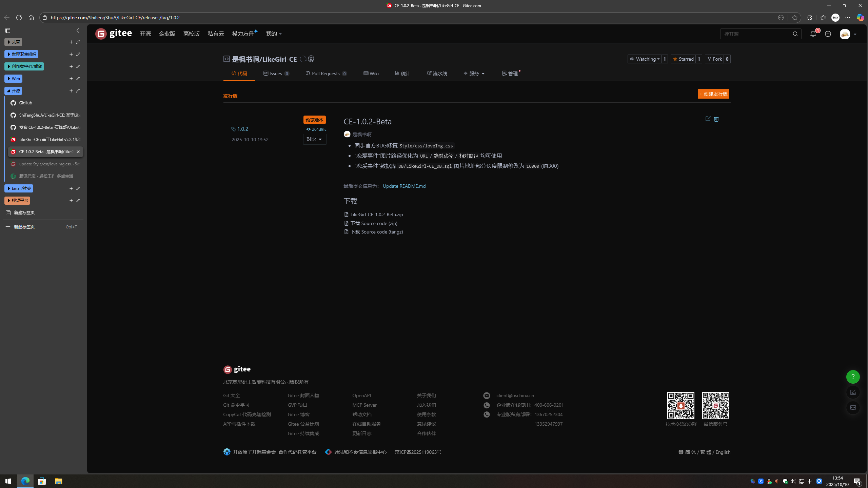The image size is (868, 488).
Task: Open the Watching dropdown
Action: (x=644, y=59)
